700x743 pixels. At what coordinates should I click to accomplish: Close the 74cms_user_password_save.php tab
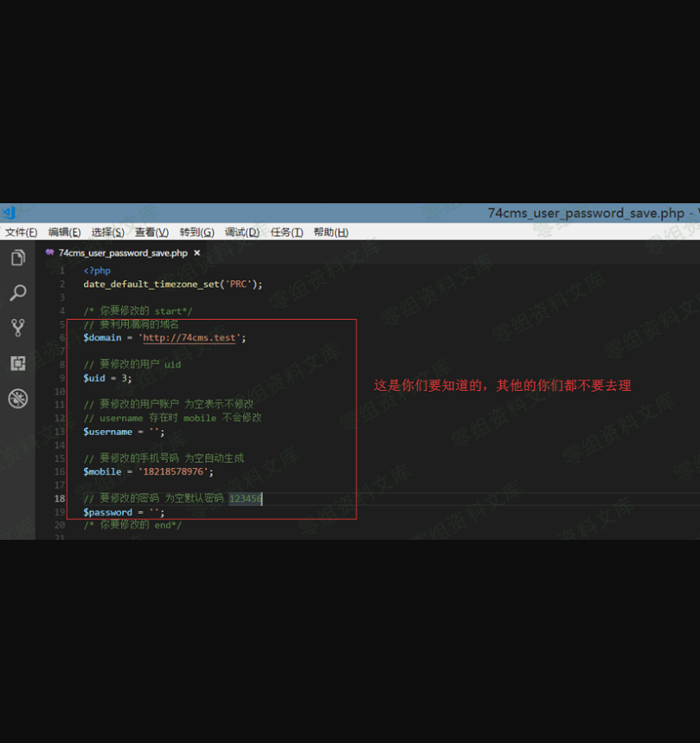coord(197,253)
